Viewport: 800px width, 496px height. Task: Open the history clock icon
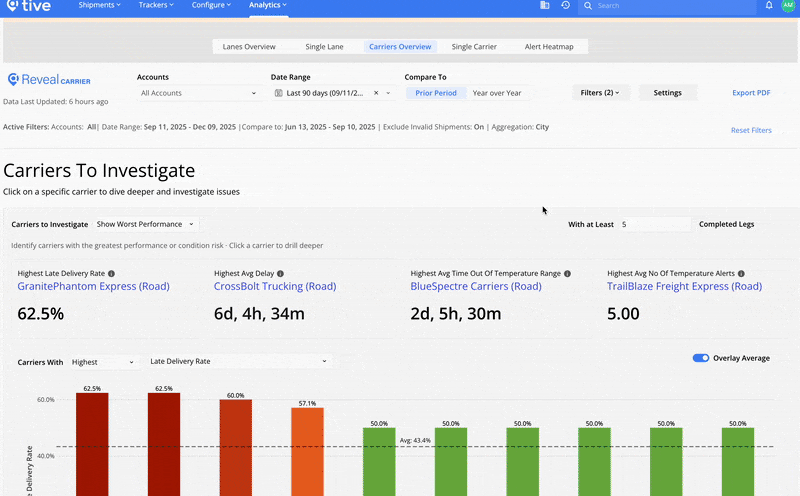565,5
